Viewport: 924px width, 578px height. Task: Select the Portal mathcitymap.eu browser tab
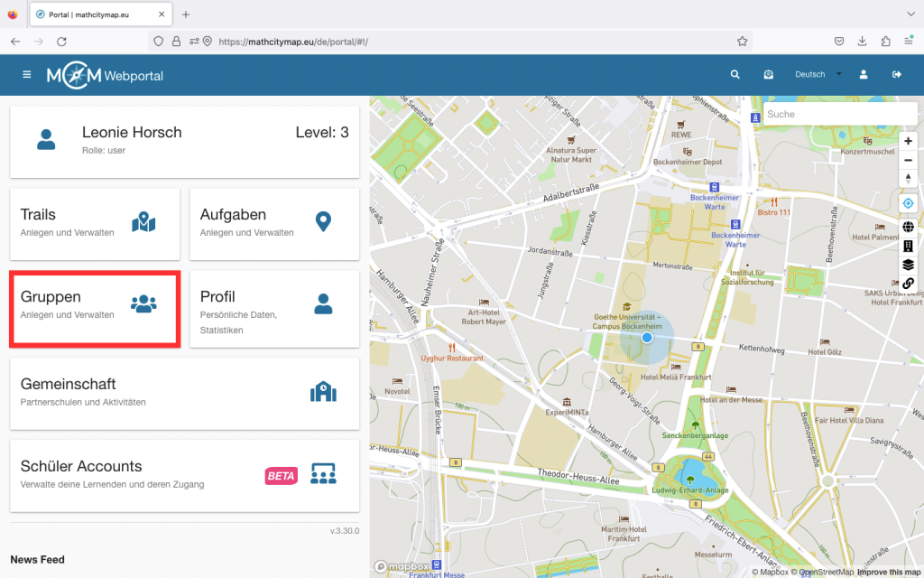99,14
